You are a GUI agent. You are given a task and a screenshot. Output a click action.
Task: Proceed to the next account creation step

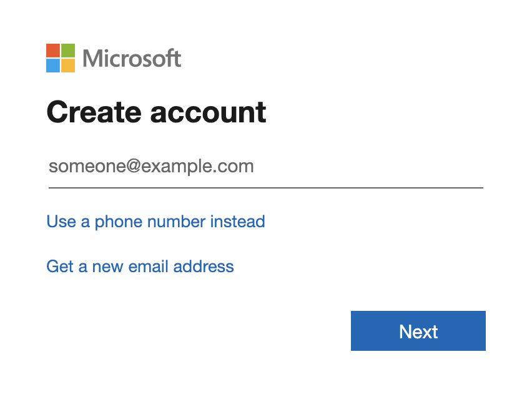[418, 331]
